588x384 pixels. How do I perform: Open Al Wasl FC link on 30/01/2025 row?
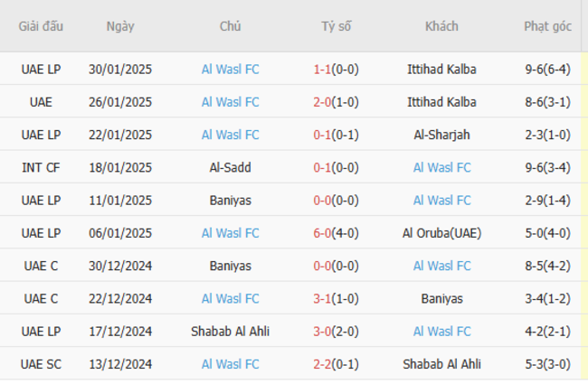click(231, 70)
